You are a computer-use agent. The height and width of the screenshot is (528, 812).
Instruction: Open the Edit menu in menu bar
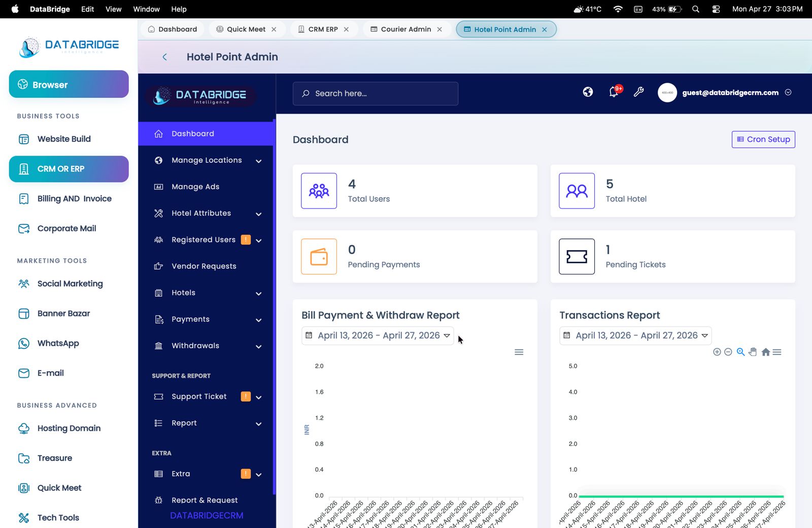tap(87, 9)
